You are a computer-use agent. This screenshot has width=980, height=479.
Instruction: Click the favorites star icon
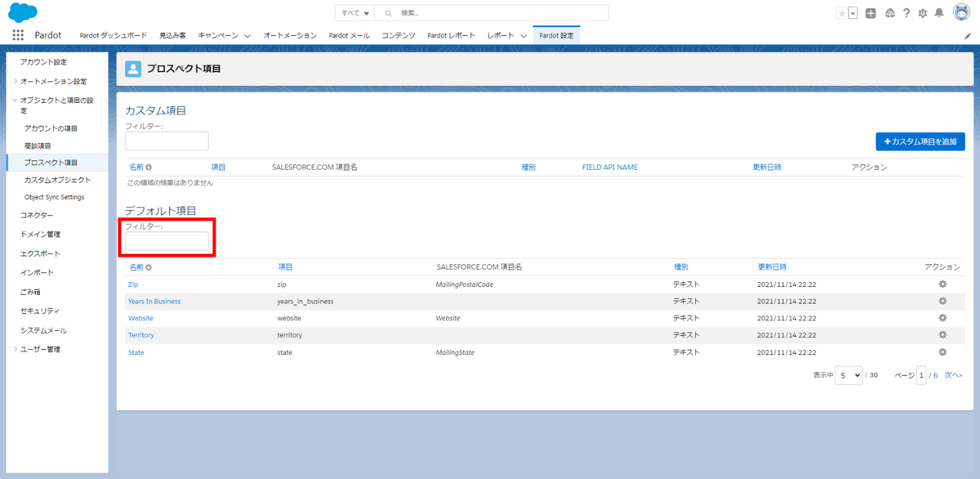point(842,13)
